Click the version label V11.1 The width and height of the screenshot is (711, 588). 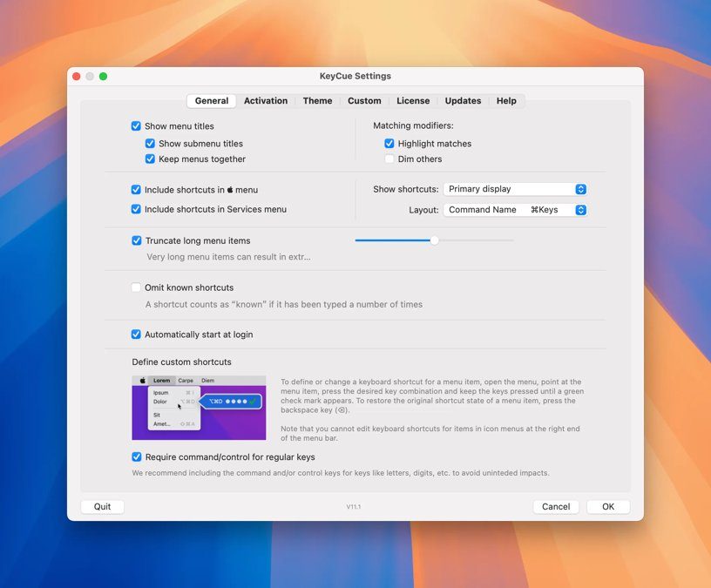(354, 507)
